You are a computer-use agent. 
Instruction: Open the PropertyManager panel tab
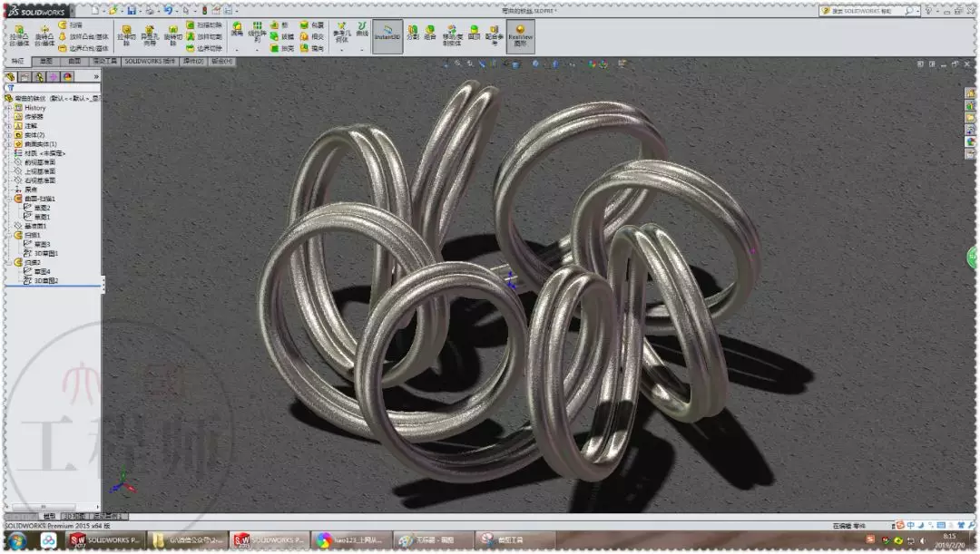point(25,77)
